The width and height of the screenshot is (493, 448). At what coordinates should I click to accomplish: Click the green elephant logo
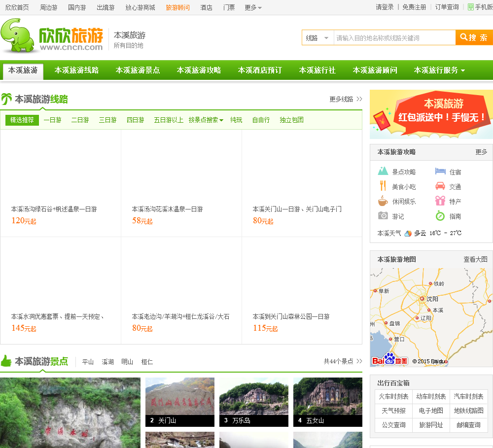[x=17, y=35]
